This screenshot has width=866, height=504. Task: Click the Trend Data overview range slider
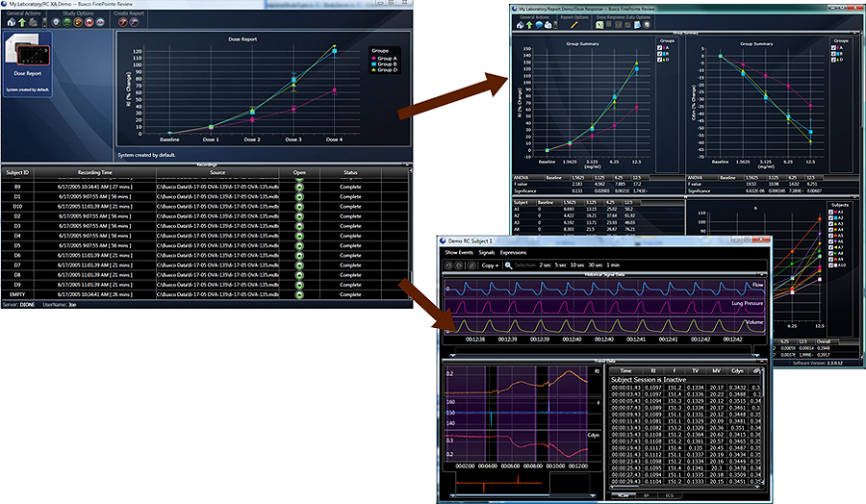[x=522, y=495]
